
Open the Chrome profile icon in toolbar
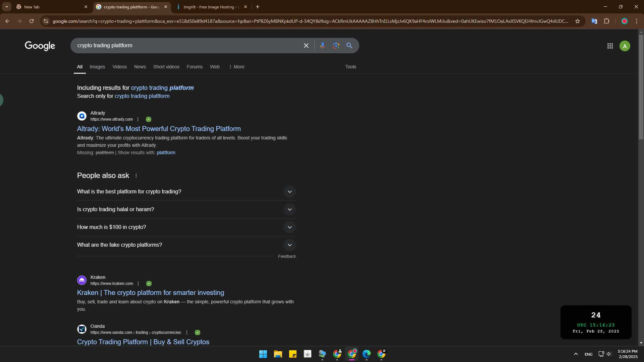[624, 21]
